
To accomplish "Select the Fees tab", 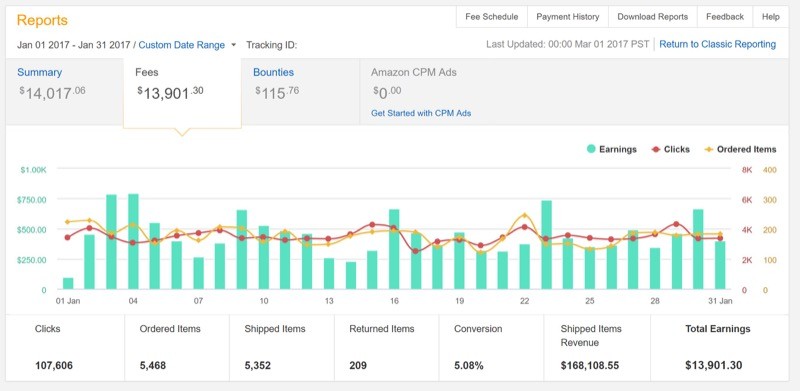I will click(182, 93).
